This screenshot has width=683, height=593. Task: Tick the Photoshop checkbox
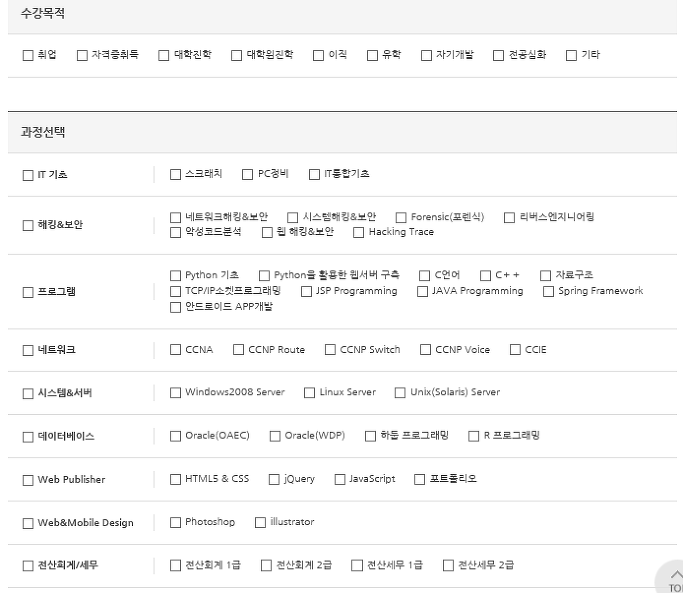click(x=176, y=522)
